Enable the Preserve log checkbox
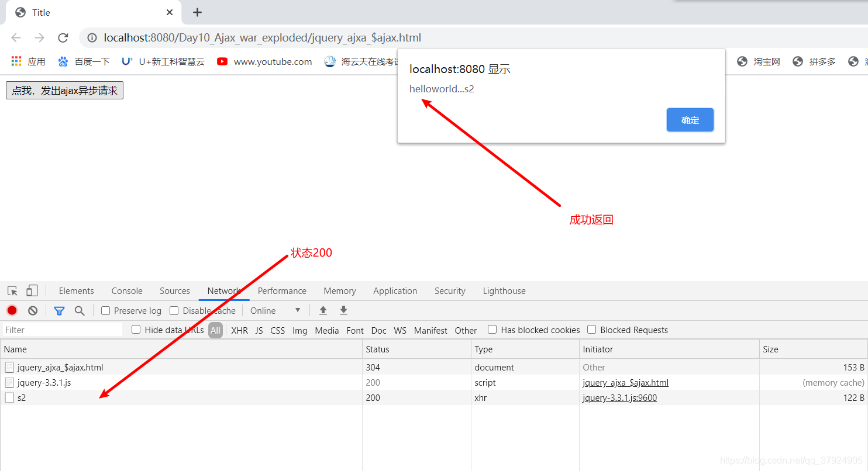The width and height of the screenshot is (868, 471). tap(106, 311)
